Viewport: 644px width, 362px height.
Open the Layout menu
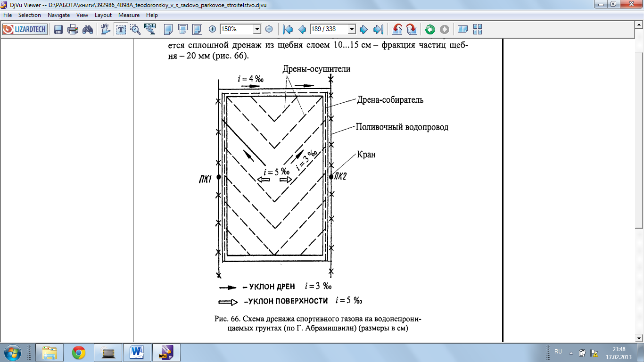pos(103,15)
